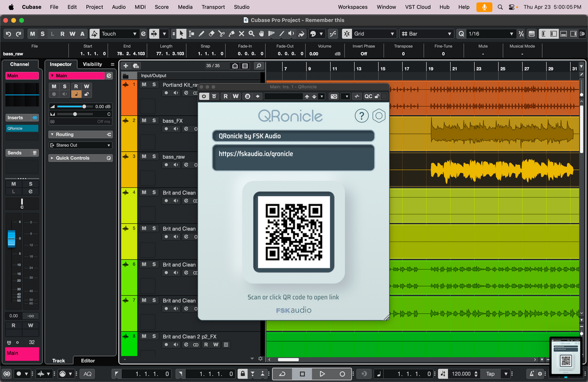This screenshot has height=382, width=588.
Task: Click the Stop transport button
Action: (x=302, y=374)
